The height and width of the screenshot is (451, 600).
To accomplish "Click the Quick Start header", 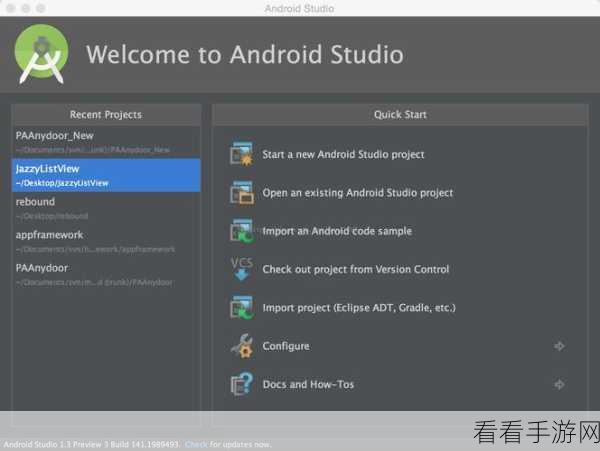I will 400,114.
